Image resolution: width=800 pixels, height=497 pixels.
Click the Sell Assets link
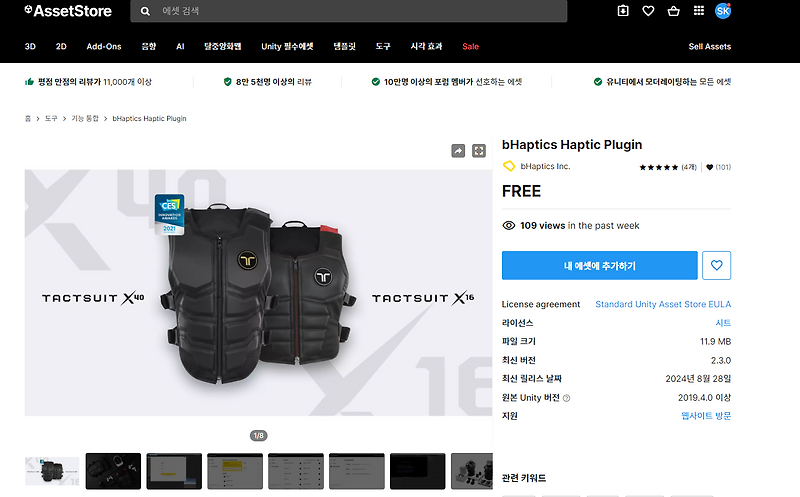(710, 46)
